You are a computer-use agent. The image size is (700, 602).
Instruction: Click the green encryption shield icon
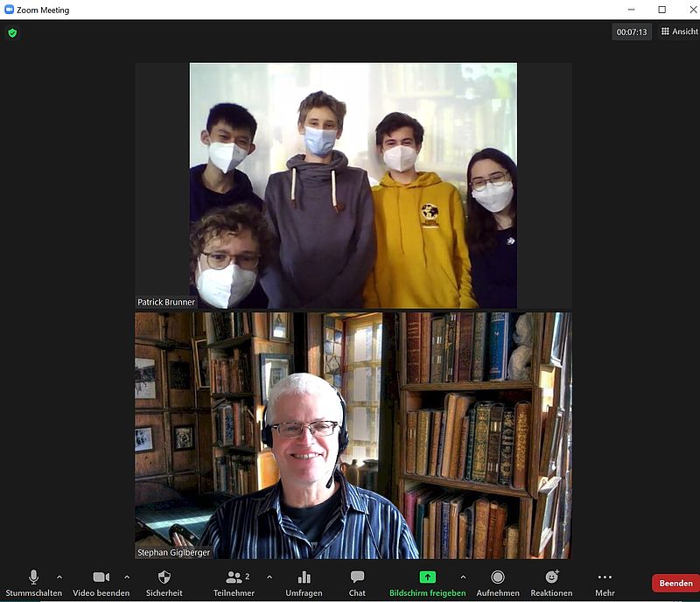pos(12,32)
